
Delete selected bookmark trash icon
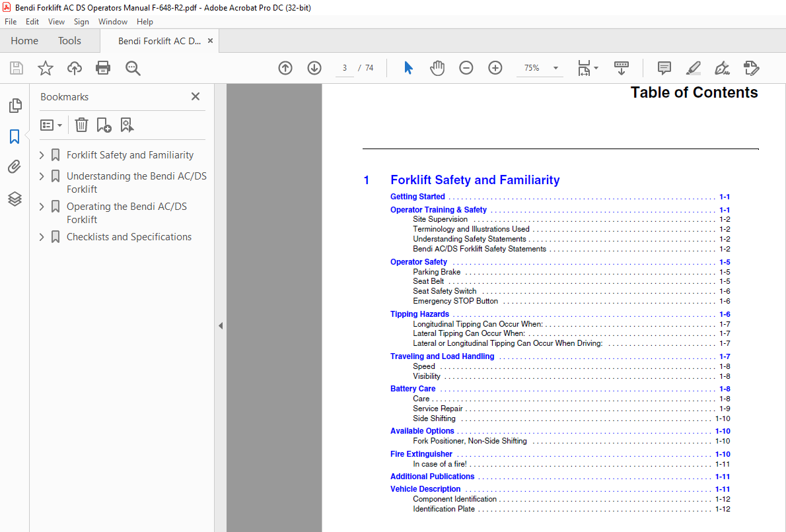click(x=81, y=125)
